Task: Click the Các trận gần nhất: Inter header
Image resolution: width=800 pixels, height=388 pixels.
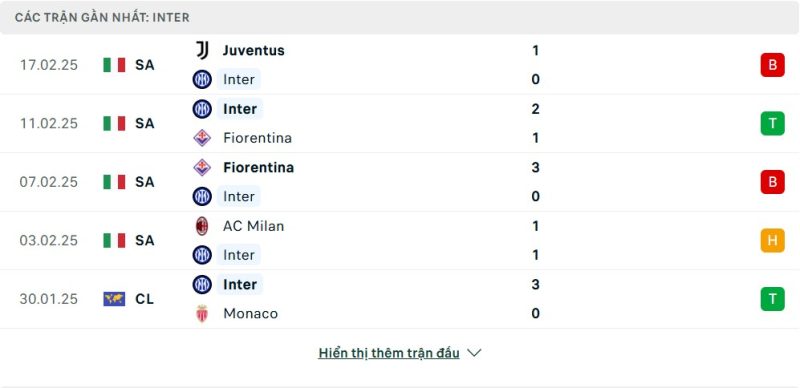Action: [x=102, y=17]
